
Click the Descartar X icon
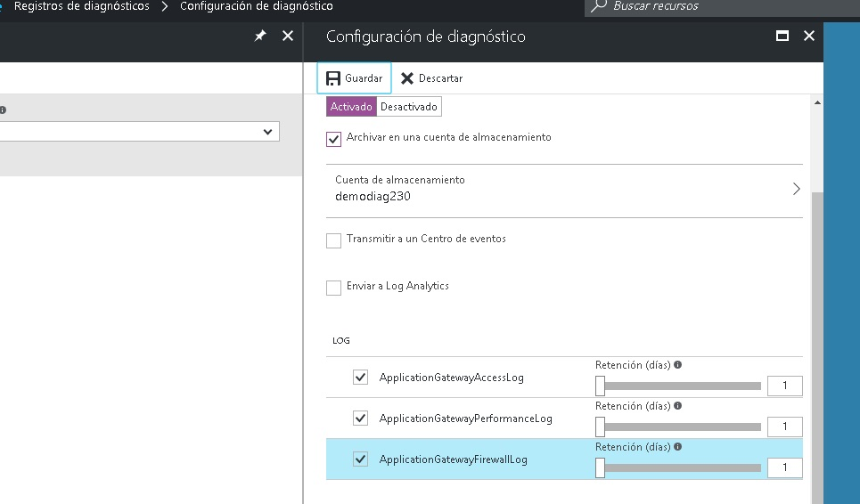point(407,78)
